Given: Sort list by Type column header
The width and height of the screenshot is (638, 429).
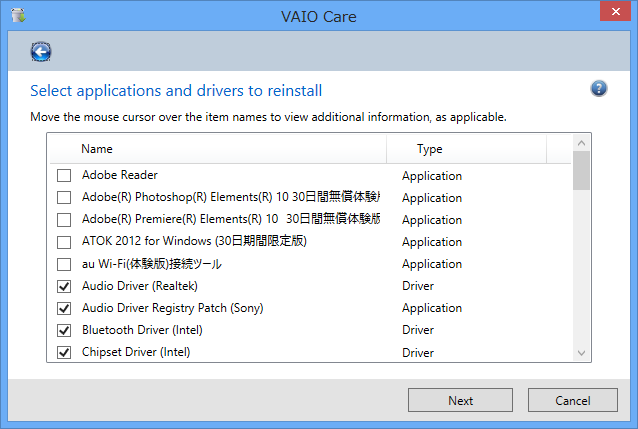Looking at the screenshot, I should 466,149.
